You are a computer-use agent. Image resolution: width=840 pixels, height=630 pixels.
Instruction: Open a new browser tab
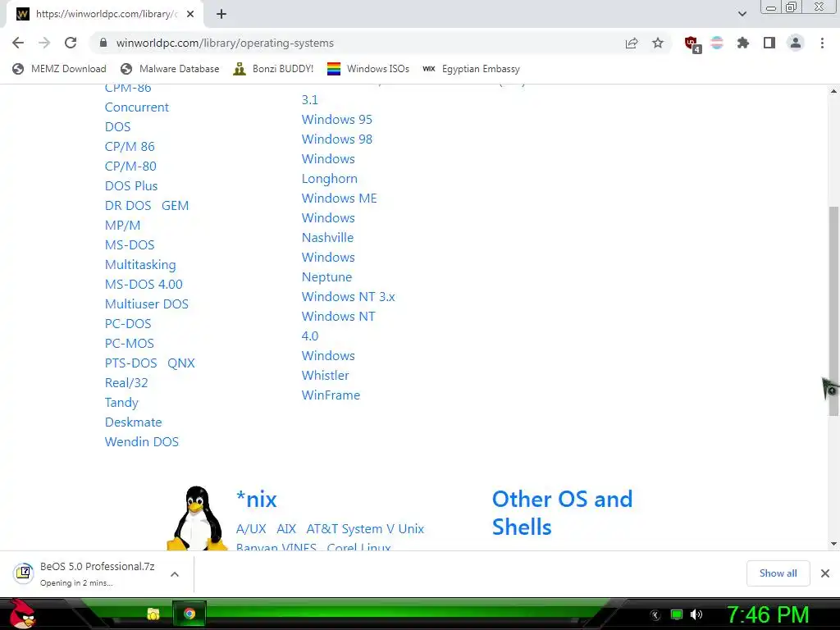coord(221,15)
